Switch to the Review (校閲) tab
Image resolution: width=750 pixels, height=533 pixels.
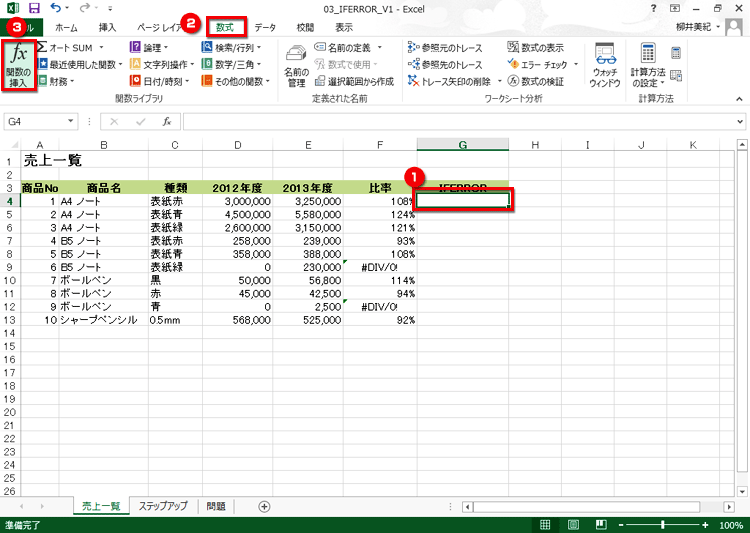point(305,27)
